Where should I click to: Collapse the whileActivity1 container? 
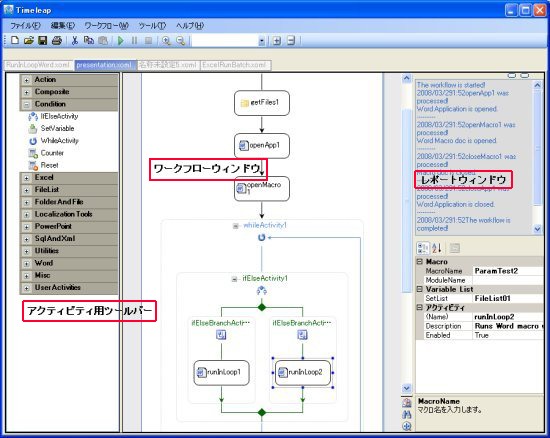click(x=236, y=226)
